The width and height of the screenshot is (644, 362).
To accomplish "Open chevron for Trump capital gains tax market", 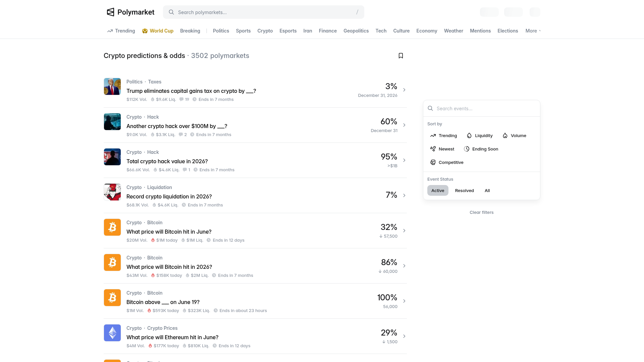I will click(404, 90).
